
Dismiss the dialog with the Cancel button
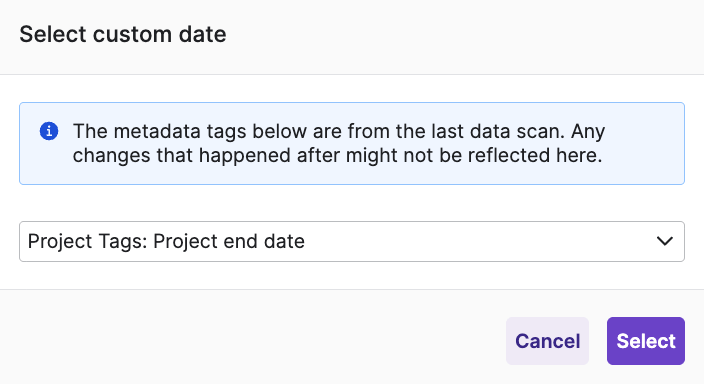pyautogui.click(x=547, y=341)
